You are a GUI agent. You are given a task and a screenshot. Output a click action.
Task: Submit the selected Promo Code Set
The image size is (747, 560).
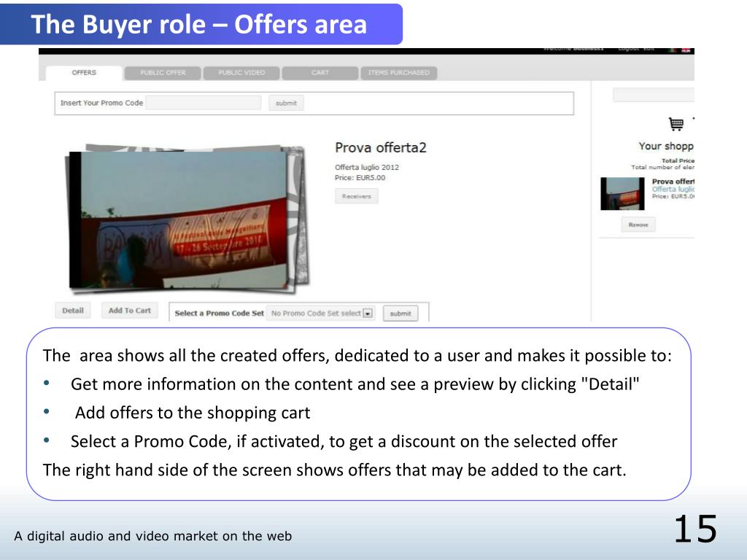click(x=400, y=314)
